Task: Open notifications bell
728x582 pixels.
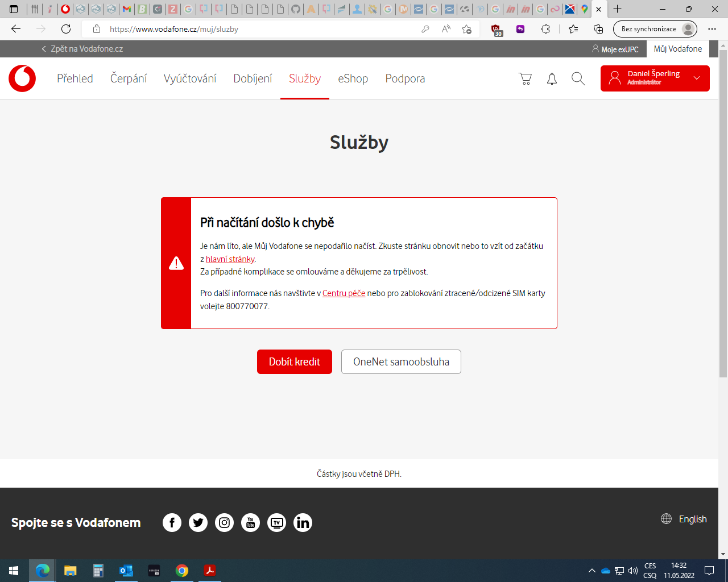Action: point(552,79)
